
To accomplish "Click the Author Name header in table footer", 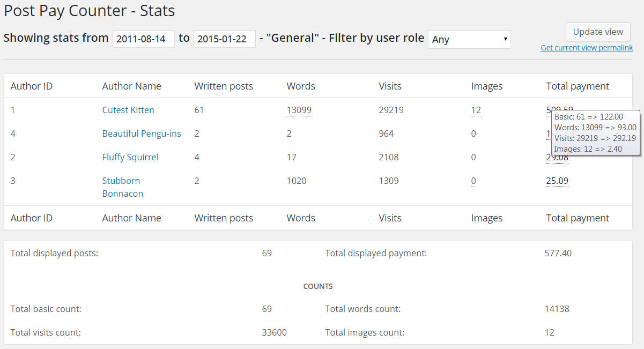I will coord(131,218).
